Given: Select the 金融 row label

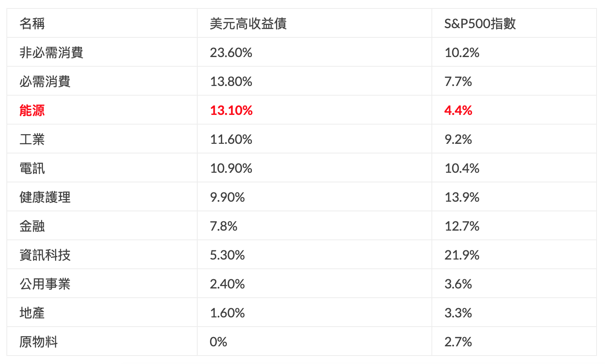Looking at the screenshot, I should (32, 226).
